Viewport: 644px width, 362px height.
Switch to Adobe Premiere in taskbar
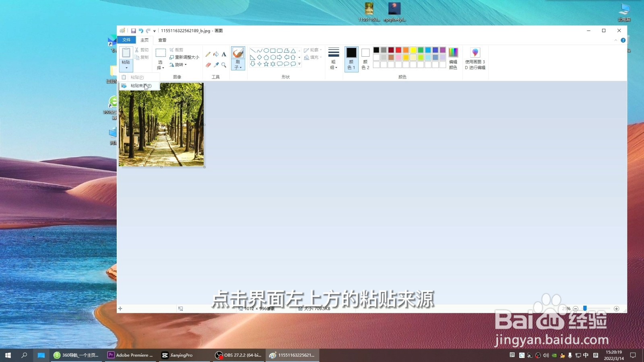(131, 355)
